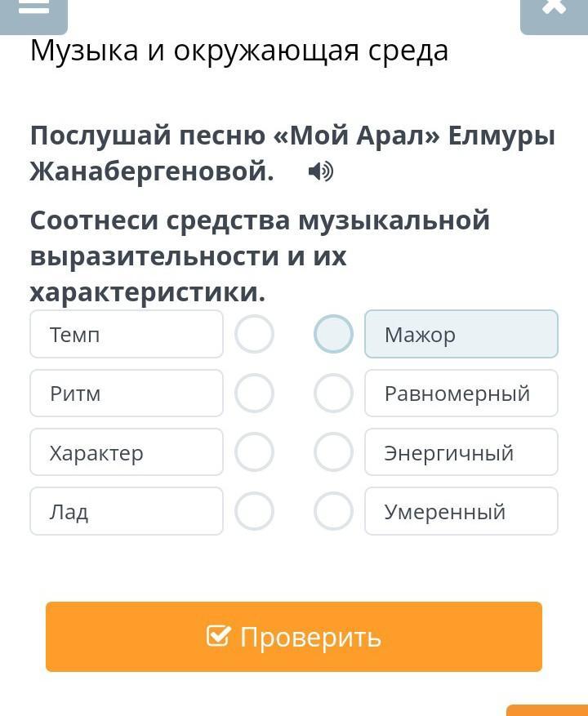Image resolution: width=588 pixels, height=716 pixels.
Task: Choose the Умеренный answer box
Action: coord(461,511)
